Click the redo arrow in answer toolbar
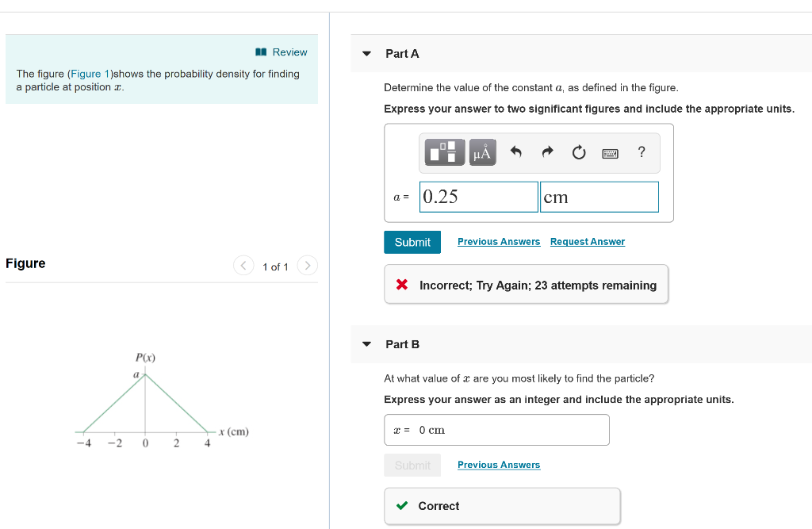Screen dimensions: 812x529 pyautogui.click(x=547, y=151)
